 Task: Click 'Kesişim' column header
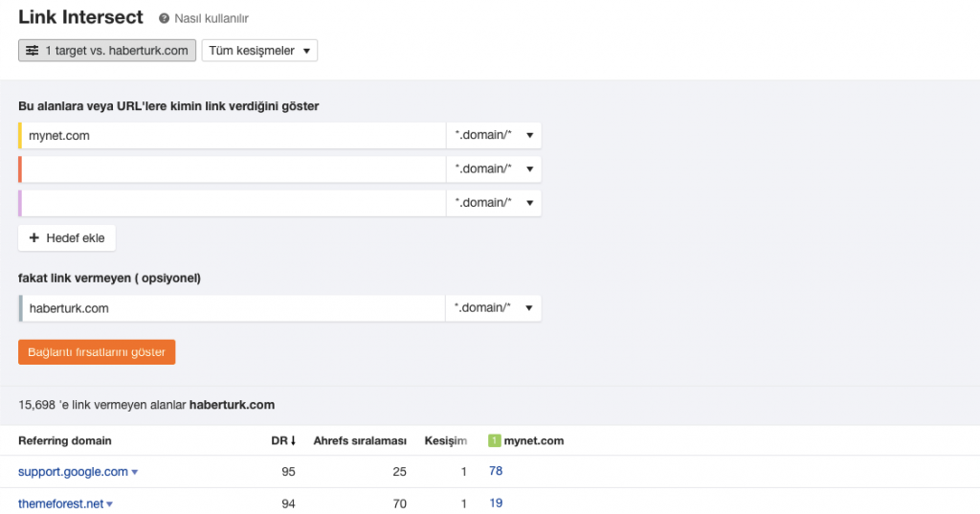[x=446, y=441]
